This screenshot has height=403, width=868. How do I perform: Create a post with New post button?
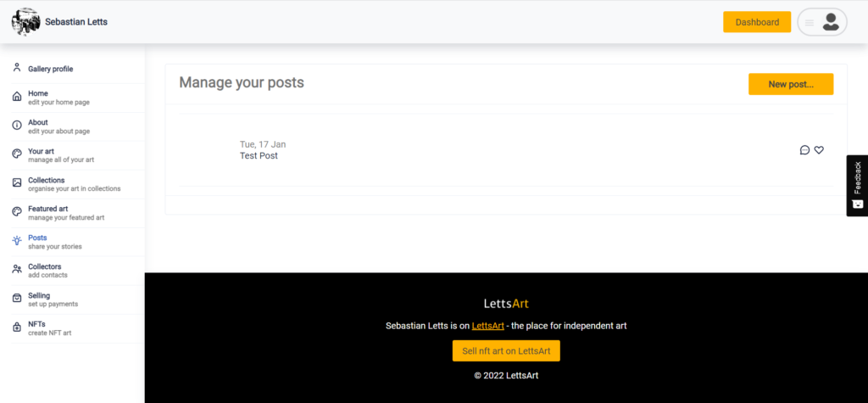click(x=791, y=84)
